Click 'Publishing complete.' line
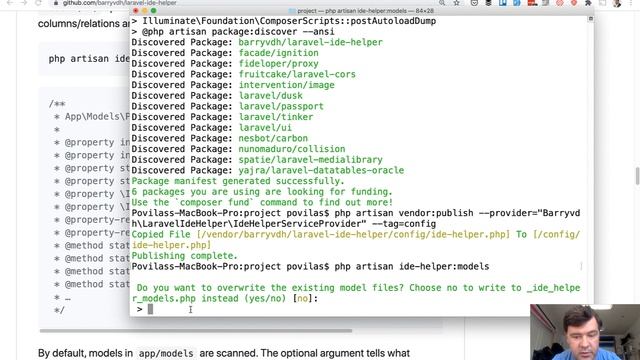This screenshot has height=360, width=640. click(x=184, y=256)
